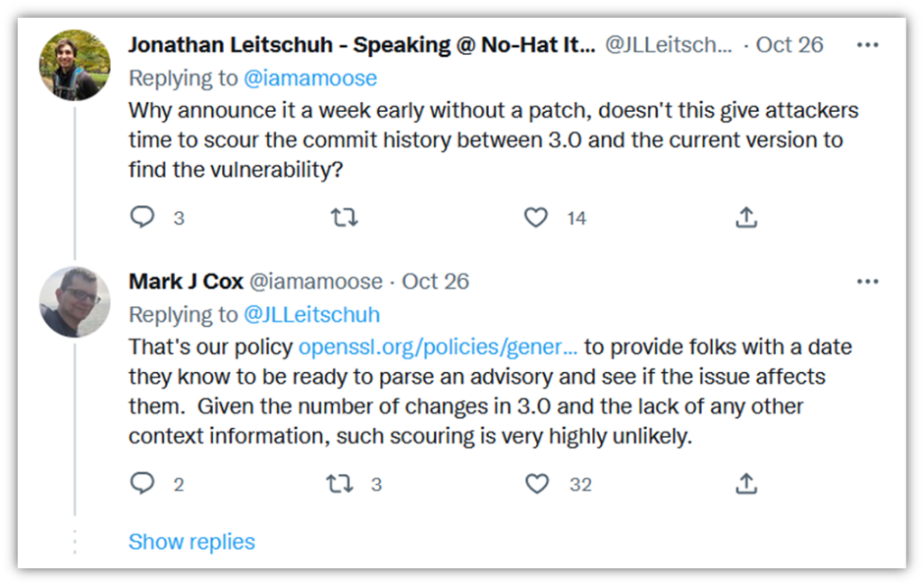Retweet Jonathan Leitschuh's tweet
This screenshot has height=586, width=924.
[x=343, y=218]
